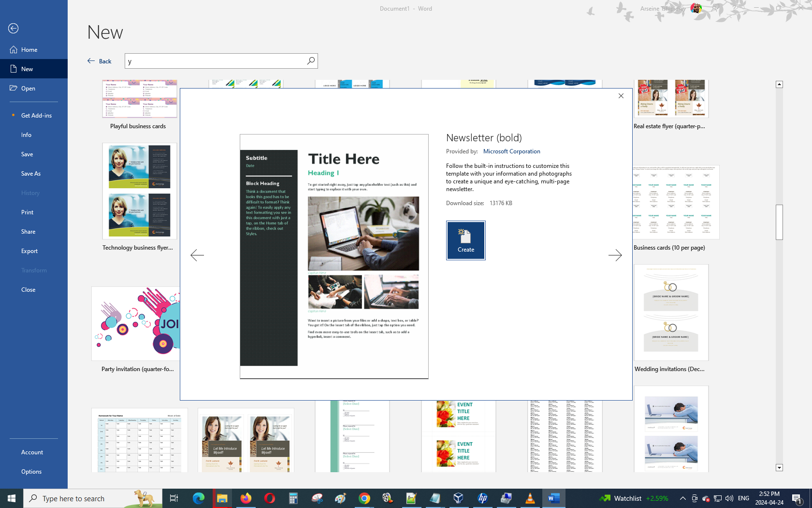Click the Firefox taskbar icon
Viewport: 812px width, 508px height.
tap(246, 498)
